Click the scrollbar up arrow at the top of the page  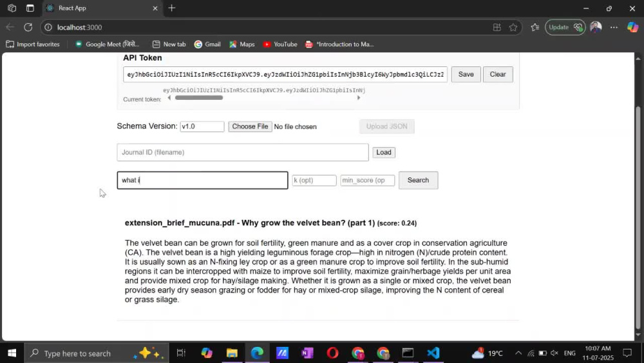point(638,59)
